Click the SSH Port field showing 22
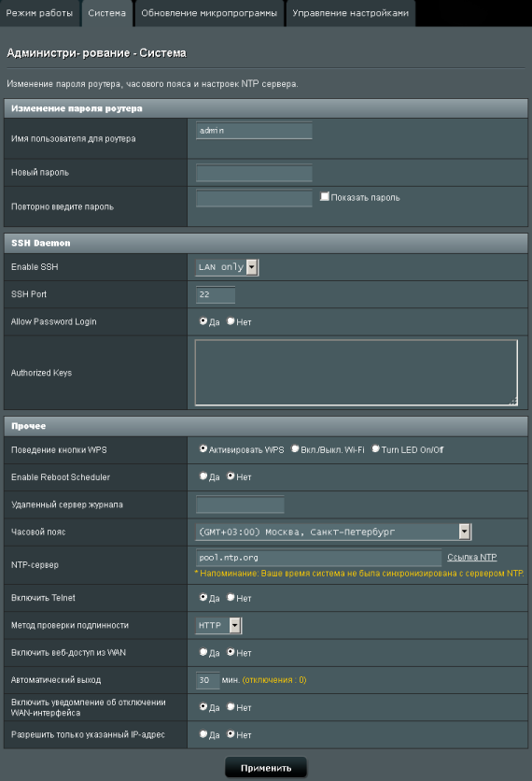This screenshot has height=781, width=532. [x=216, y=294]
